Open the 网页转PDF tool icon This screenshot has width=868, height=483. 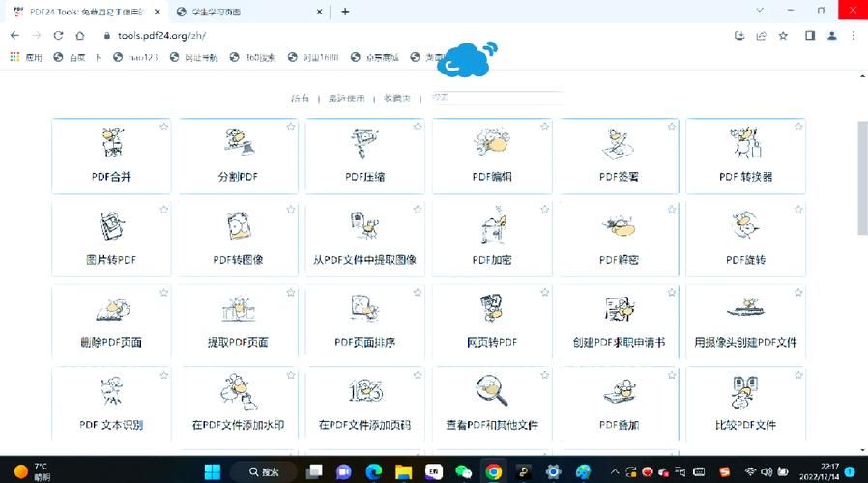click(492, 307)
